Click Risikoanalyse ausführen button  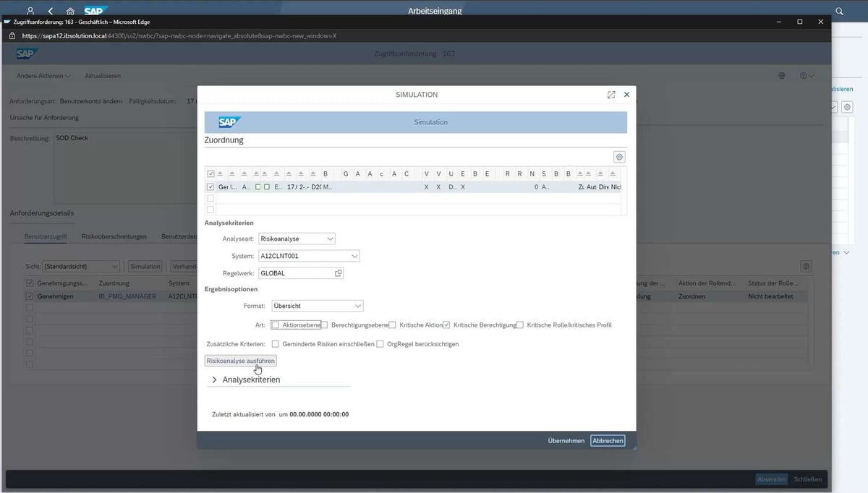click(x=241, y=360)
